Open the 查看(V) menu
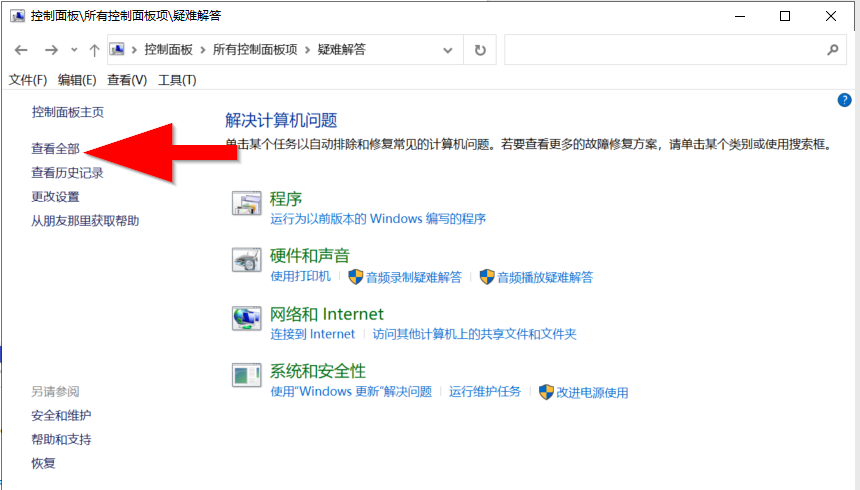Image resolution: width=860 pixels, height=490 pixels. pos(127,80)
